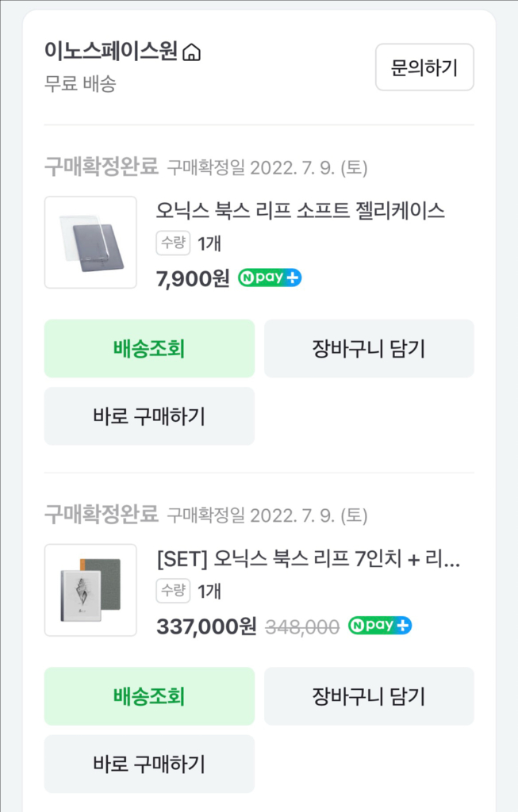The image size is (518, 812).
Task: Click 배송조회 for the SET bundle order
Action: [x=149, y=695]
